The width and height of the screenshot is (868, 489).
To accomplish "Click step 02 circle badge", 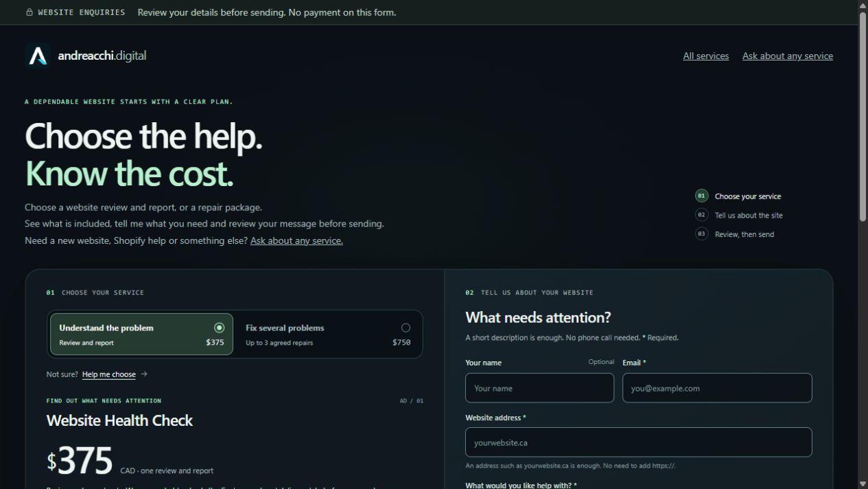I will click(701, 215).
